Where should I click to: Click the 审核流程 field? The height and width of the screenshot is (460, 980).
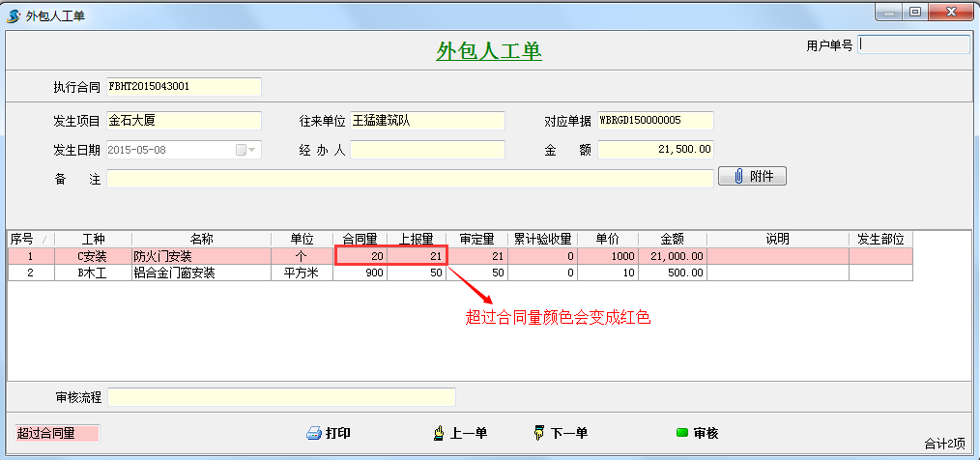click(280, 397)
